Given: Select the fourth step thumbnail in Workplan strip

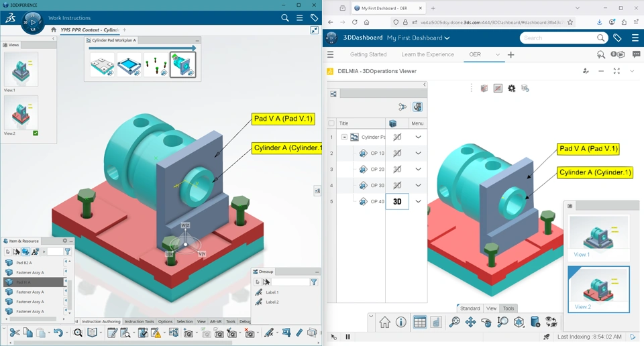Looking at the screenshot, I should [182, 65].
